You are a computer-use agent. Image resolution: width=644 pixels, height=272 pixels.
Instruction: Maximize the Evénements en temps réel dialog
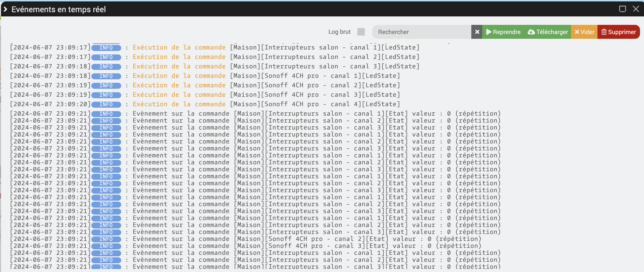click(x=622, y=9)
